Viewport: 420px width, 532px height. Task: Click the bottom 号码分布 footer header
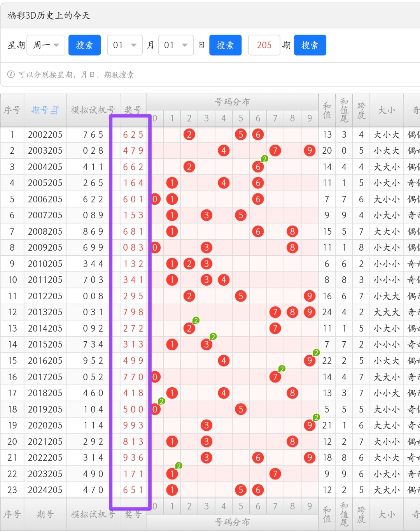pos(232,522)
